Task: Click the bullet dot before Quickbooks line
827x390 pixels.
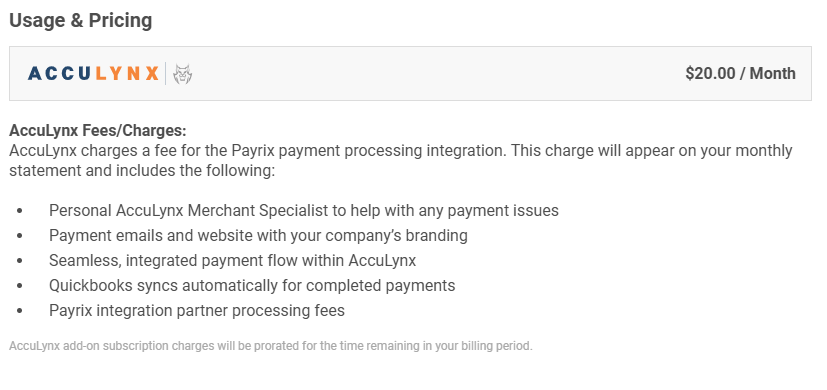Action: point(20,286)
